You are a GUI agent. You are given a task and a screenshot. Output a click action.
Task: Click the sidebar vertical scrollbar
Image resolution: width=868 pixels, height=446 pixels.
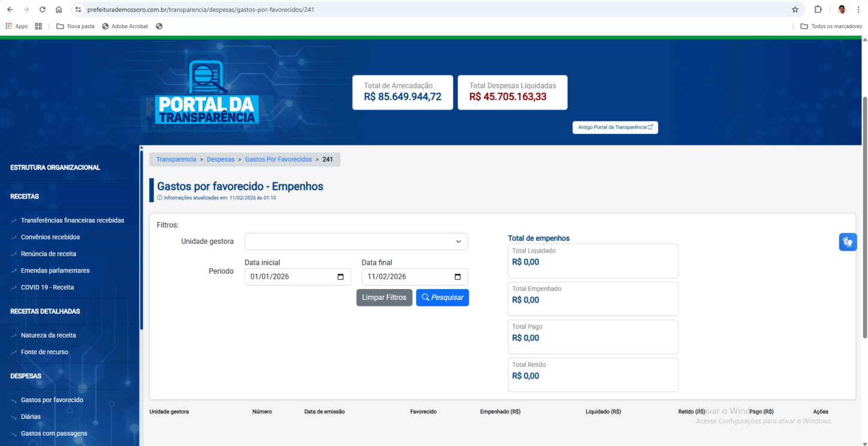point(141,239)
